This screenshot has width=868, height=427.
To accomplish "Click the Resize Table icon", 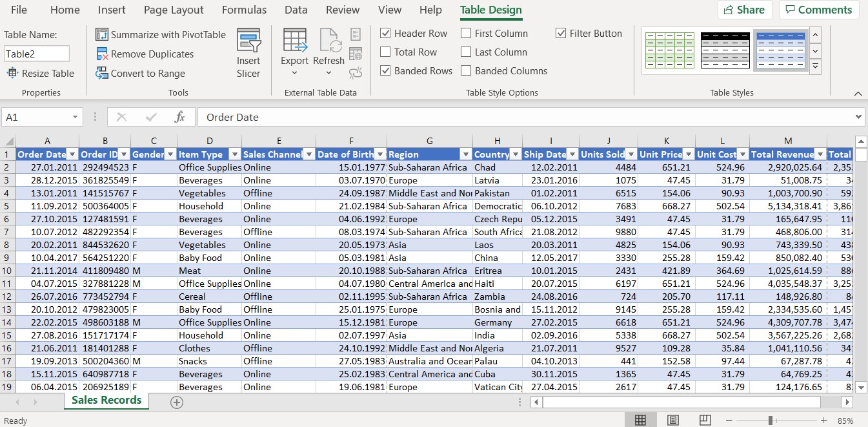I will pyautogui.click(x=12, y=74).
